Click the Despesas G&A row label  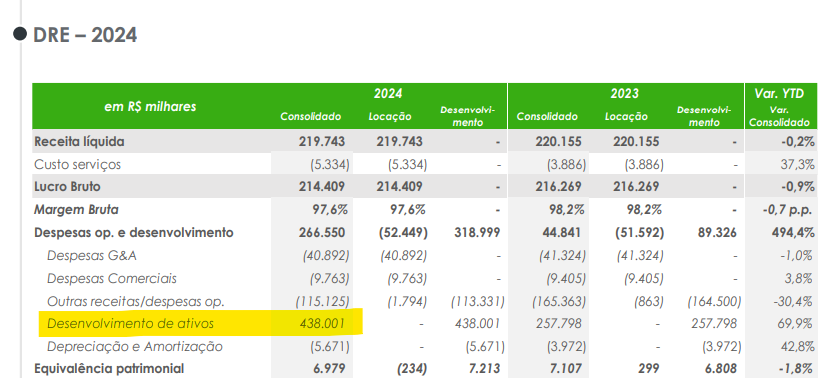(x=92, y=255)
